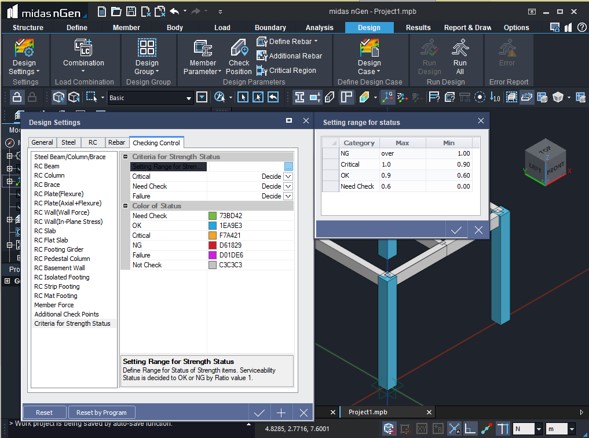Click the render shading cube toolbar icon
Image resolution: width=589 pixels, height=438 pixels.
pos(558,97)
